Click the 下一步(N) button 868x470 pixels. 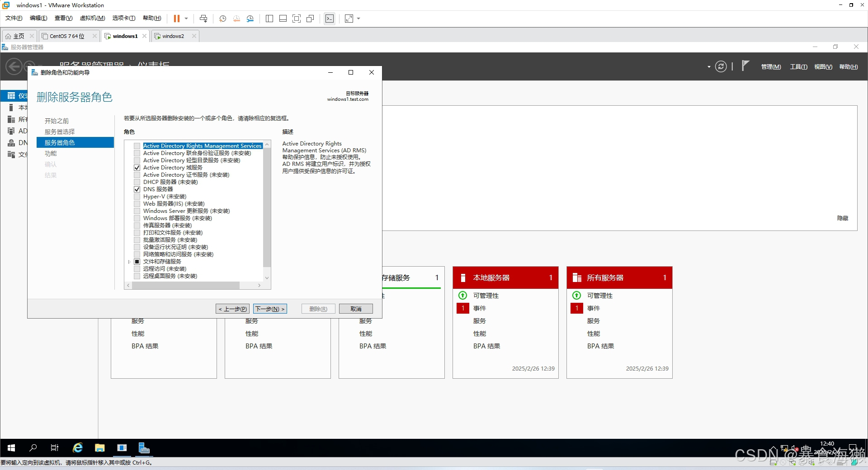click(x=270, y=309)
